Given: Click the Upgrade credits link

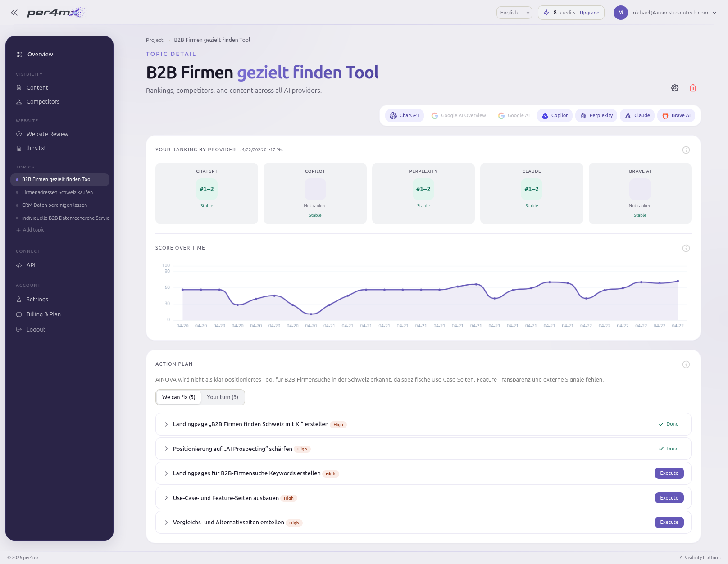Looking at the screenshot, I should (589, 13).
